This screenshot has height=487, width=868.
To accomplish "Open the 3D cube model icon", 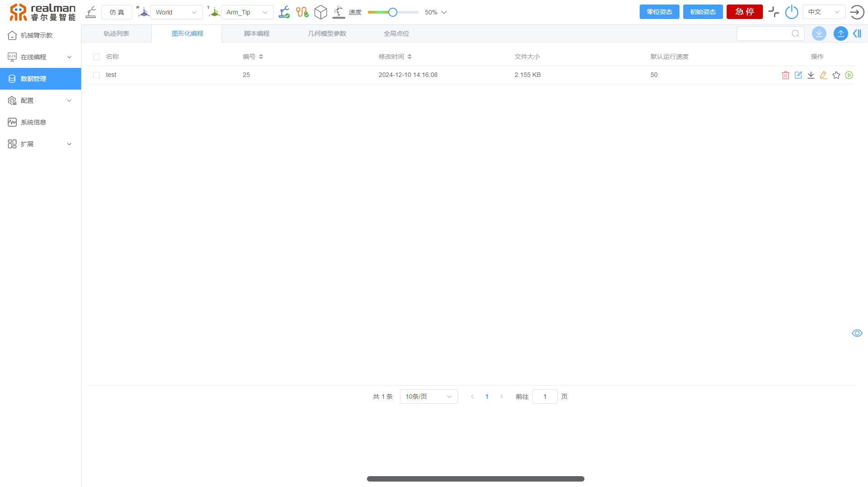I will [320, 12].
